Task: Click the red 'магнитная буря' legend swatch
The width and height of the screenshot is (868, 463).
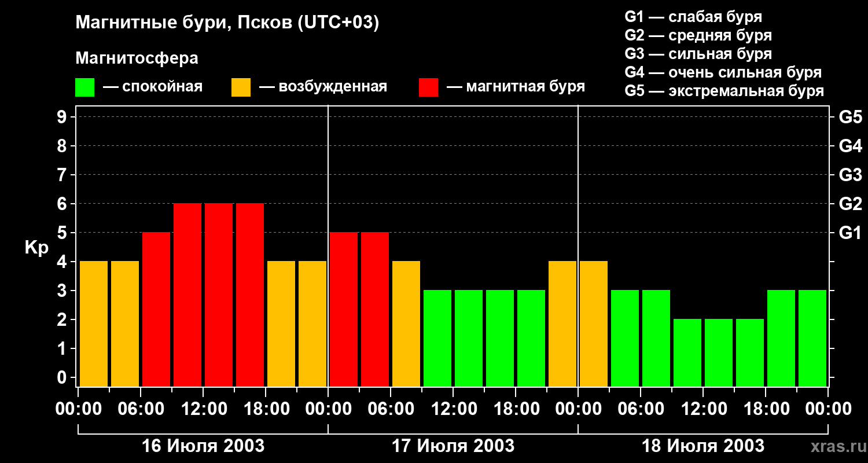Action: pos(428,87)
